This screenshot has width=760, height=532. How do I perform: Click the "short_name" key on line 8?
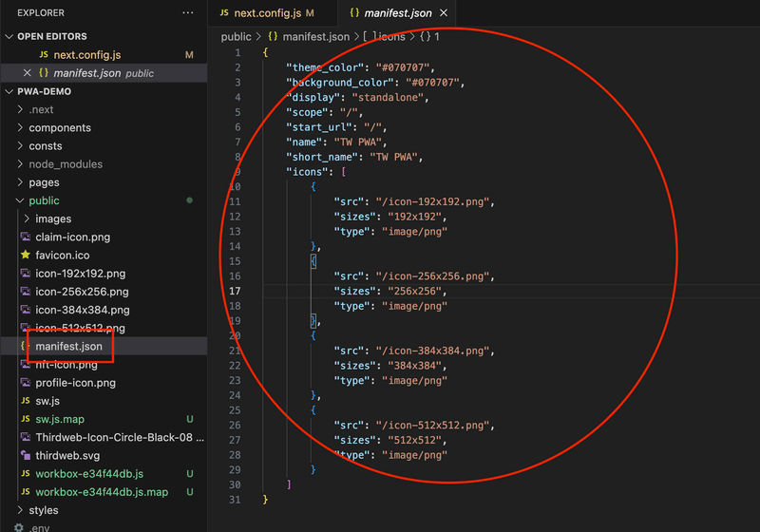(322, 158)
